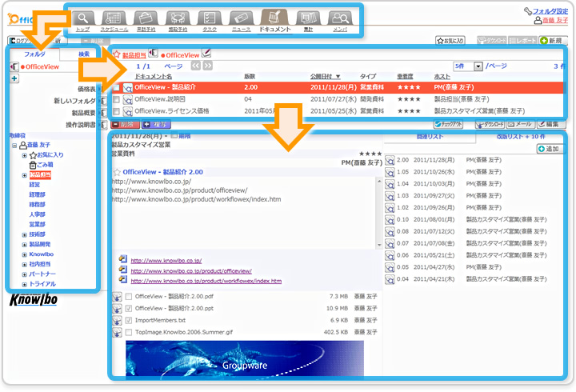Open the フォルダ設定 link

[550, 11]
